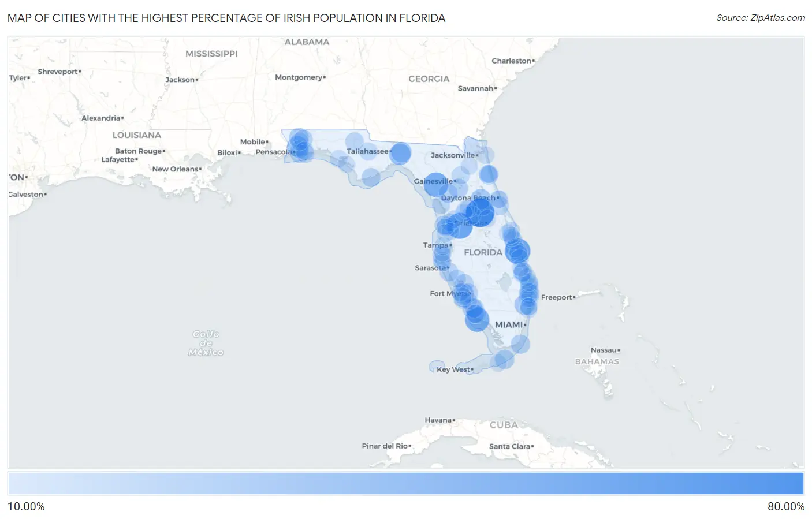Click the MISSISSIPPI state label
The image size is (812, 519).
(x=211, y=54)
